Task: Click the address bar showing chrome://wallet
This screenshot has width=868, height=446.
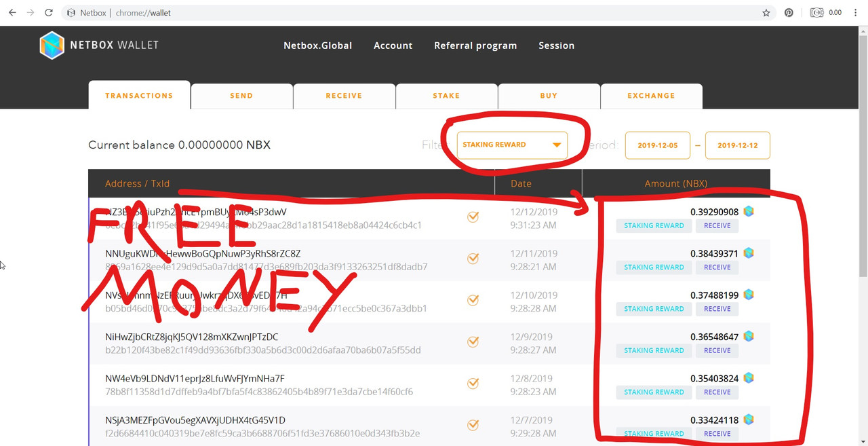Action: [x=418, y=13]
